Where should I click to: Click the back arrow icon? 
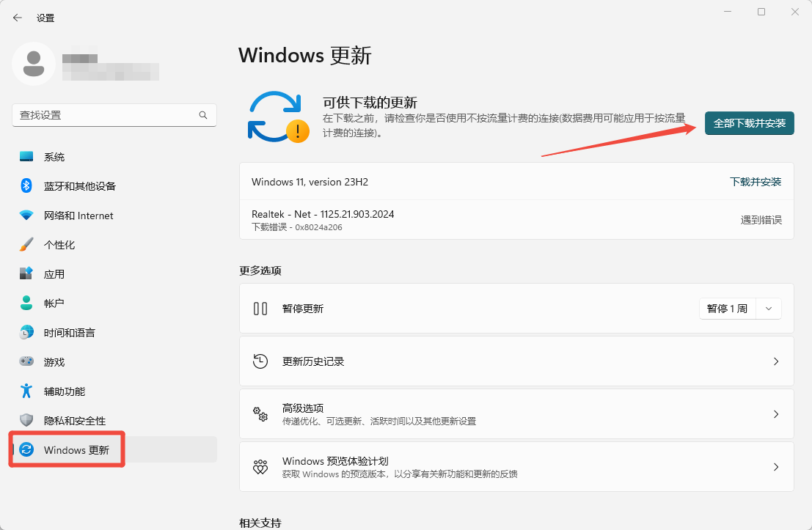coord(18,18)
